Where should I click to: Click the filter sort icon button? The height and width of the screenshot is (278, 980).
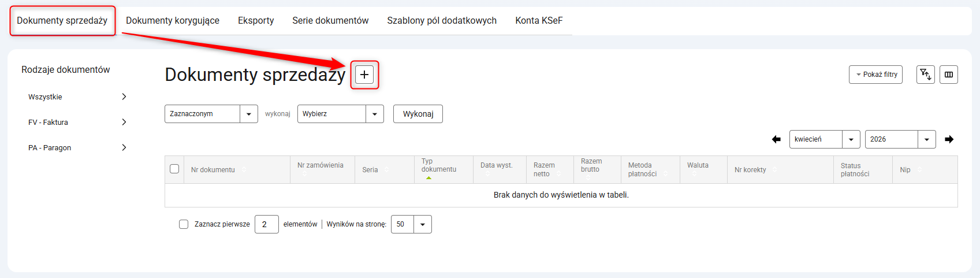coord(925,75)
